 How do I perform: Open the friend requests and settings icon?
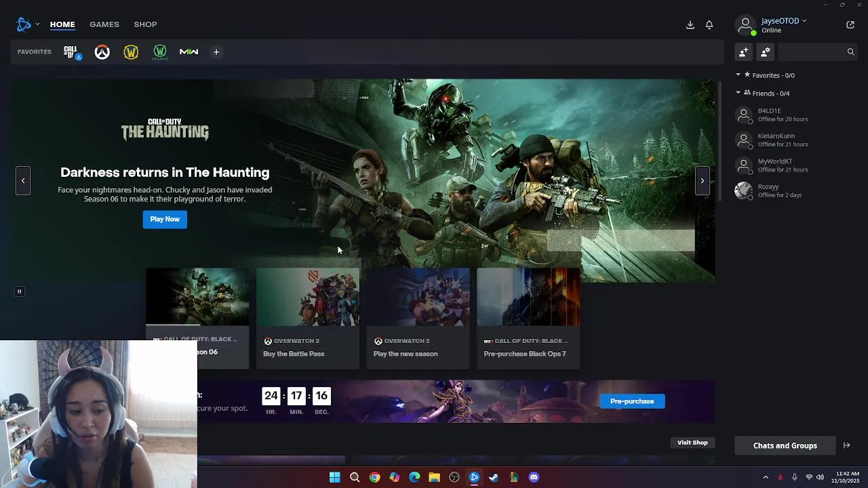(x=766, y=52)
